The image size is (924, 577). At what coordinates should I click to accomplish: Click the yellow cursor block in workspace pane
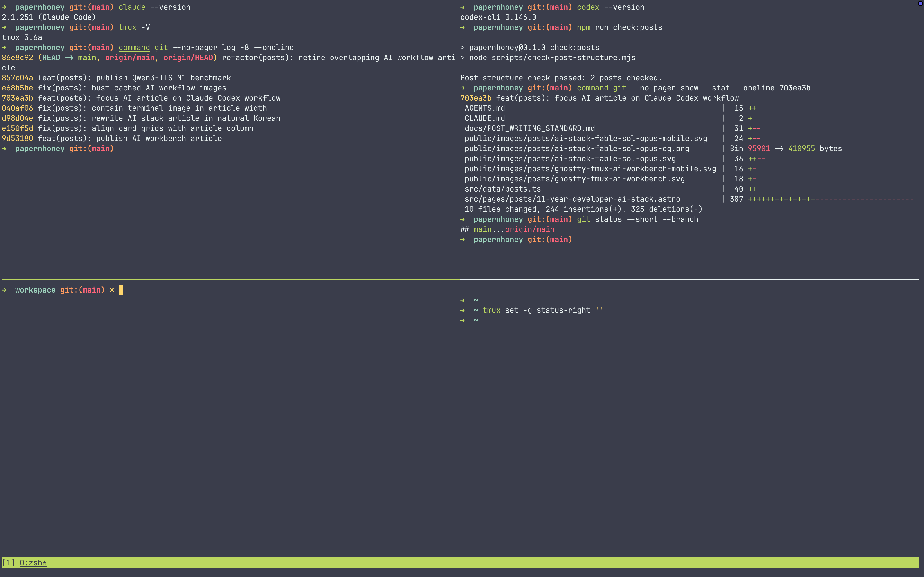pyautogui.click(x=121, y=290)
